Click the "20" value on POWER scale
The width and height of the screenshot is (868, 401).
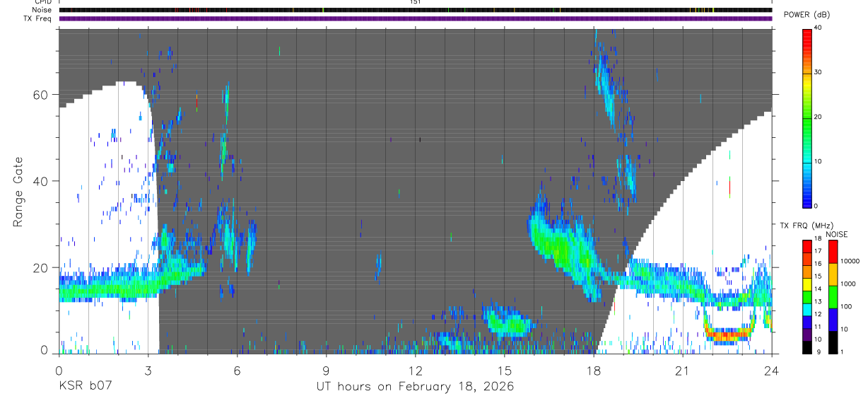tap(818, 117)
